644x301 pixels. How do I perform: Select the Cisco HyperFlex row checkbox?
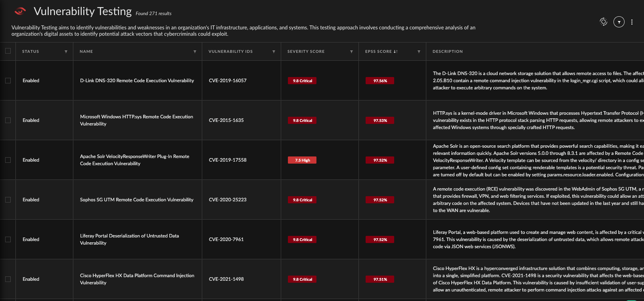8,279
